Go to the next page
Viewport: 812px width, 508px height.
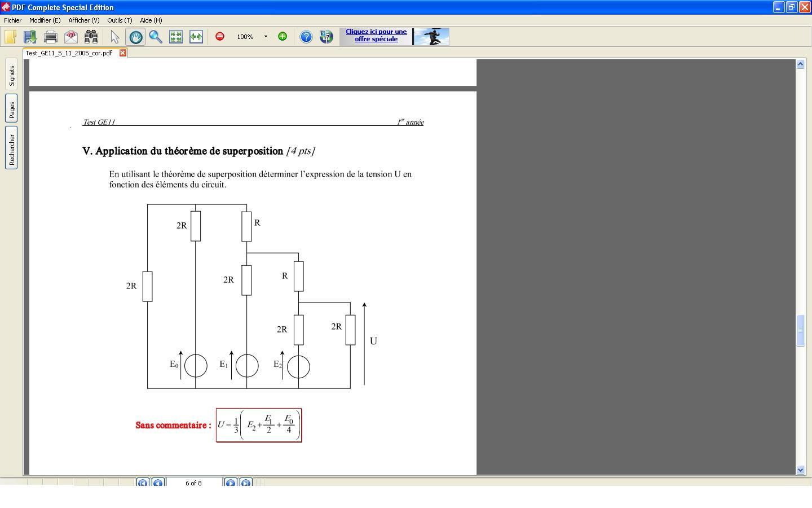point(230,483)
